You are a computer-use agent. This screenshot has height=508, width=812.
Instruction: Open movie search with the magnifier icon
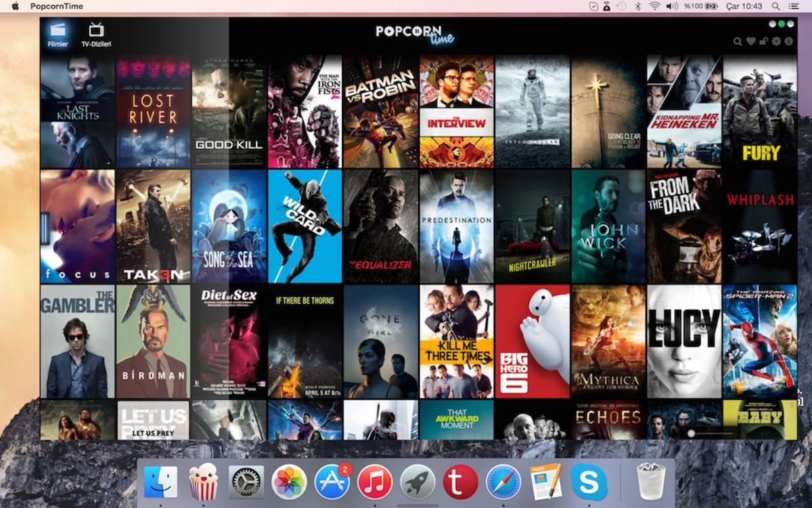coord(738,41)
